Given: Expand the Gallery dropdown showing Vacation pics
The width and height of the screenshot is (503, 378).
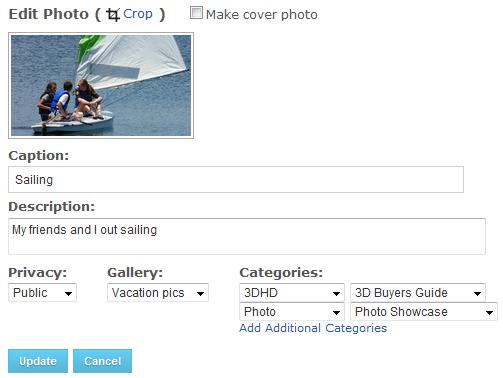Looking at the screenshot, I should coord(158,293).
